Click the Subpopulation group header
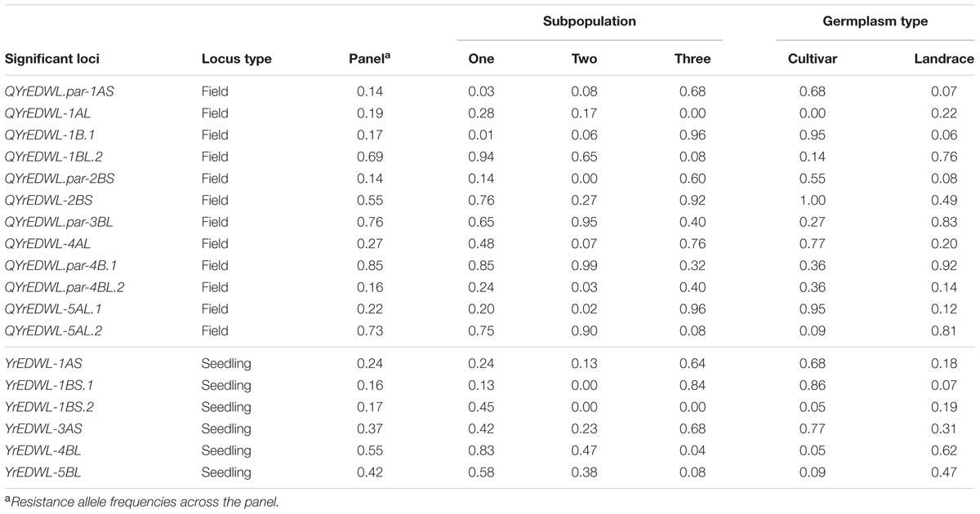This screenshot has height=514, width=980. pos(589,21)
